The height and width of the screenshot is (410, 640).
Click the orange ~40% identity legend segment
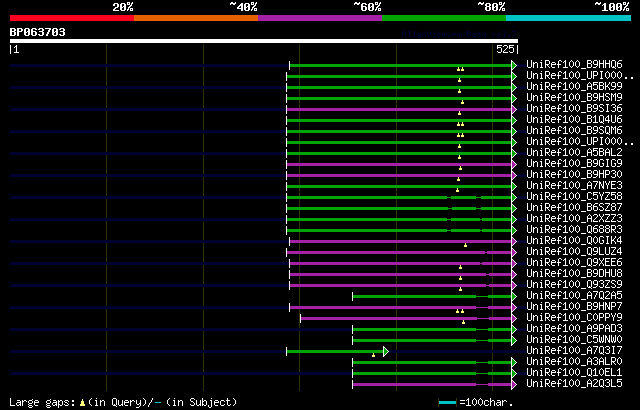[196, 18]
